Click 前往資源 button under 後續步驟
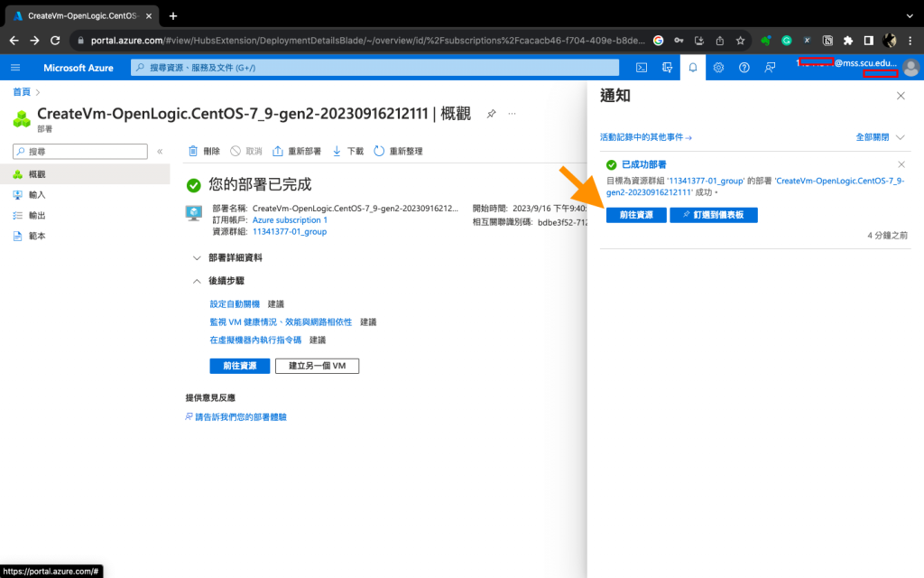The image size is (924, 578). [240, 366]
